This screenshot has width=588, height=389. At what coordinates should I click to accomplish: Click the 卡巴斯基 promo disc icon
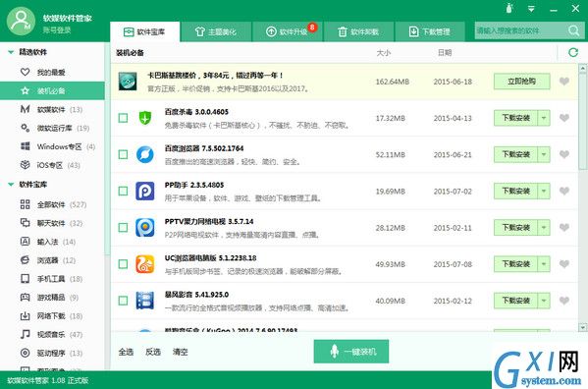128,82
